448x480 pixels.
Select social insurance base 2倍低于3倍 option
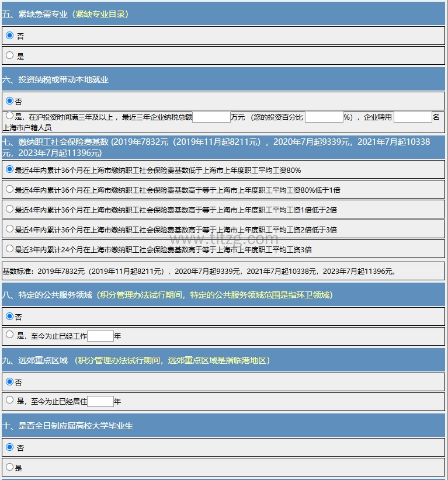pos(9,229)
